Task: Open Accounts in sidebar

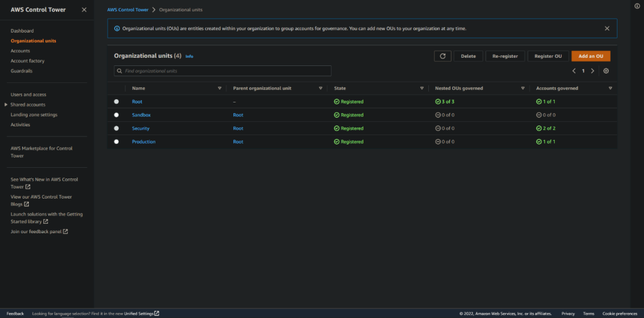Action: [20, 51]
